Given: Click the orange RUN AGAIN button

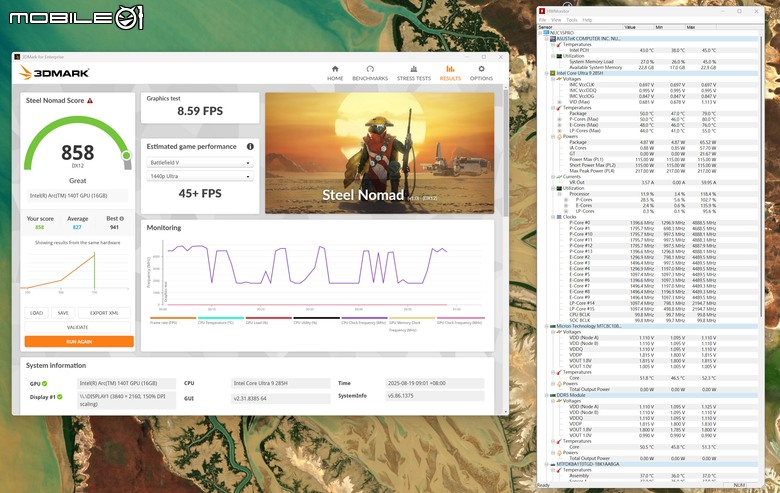Looking at the screenshot, I should point(79,341).
